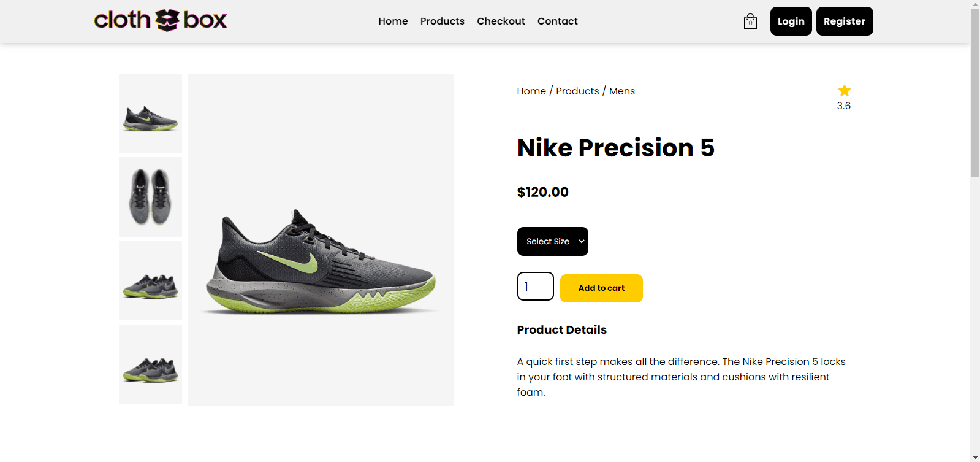Click the page's vertical scrollbar thumb
The image size is (980, 462).
tap(975, 92)
